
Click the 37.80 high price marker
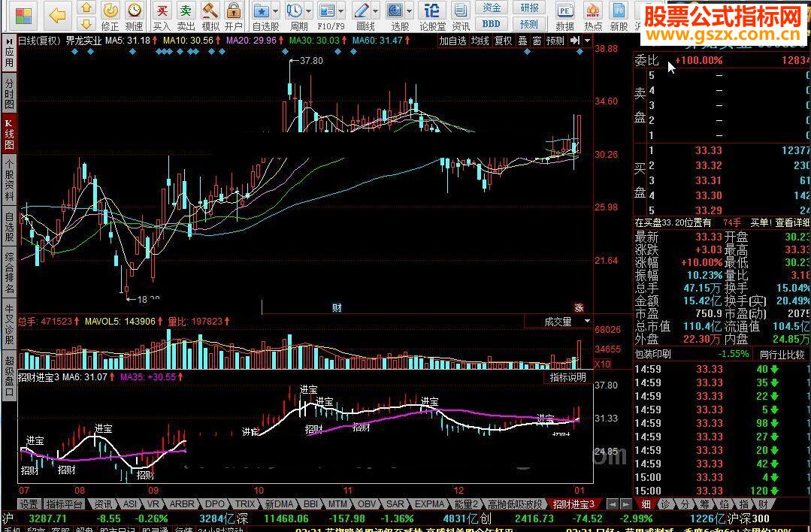(x=311, y=61)
